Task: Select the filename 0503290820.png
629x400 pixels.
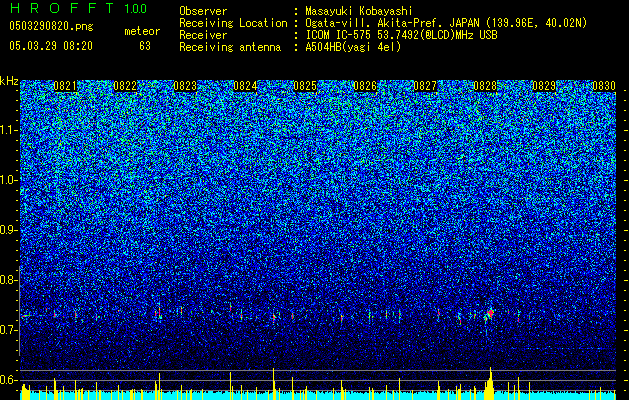Action: click(x=51, y=27)
